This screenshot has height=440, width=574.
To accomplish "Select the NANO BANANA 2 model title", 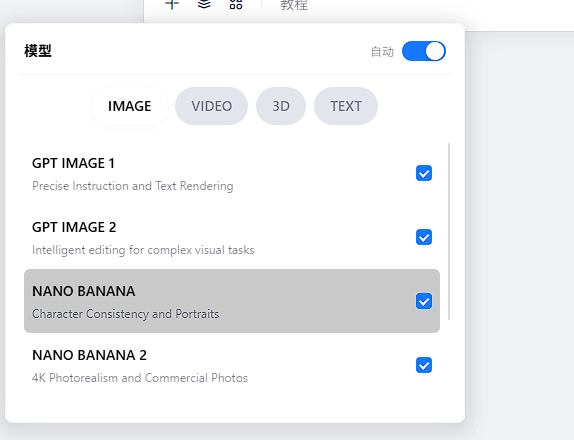I will (x=89, y=355).
